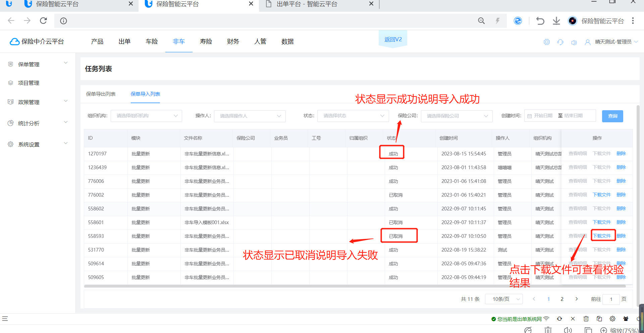This screenshot has width=644, height=333.
Task: Click the browser forward arrow icon
Action: (27, 21)
